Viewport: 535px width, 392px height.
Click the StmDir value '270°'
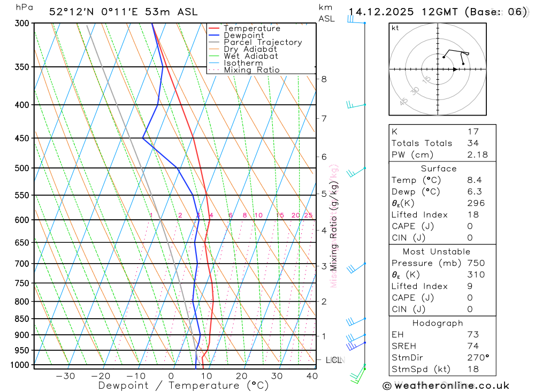478,358
